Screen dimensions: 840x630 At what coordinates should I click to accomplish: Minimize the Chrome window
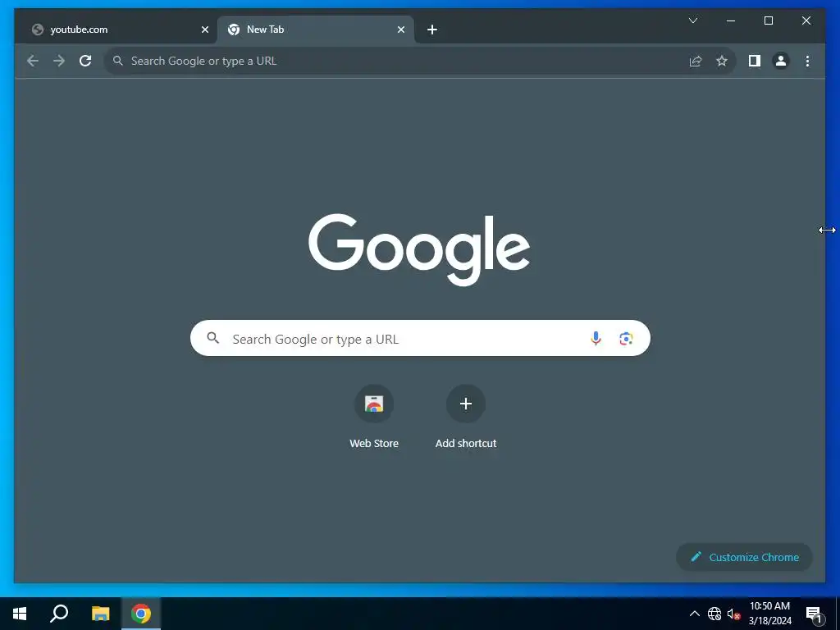tap(730, 21)
